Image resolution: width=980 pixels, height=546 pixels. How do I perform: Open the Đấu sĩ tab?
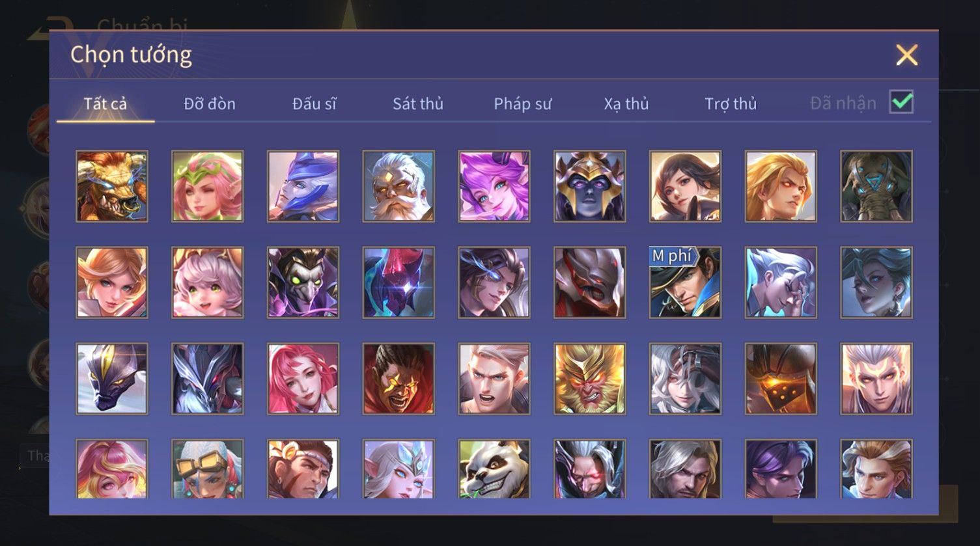(x=314, y=103)
